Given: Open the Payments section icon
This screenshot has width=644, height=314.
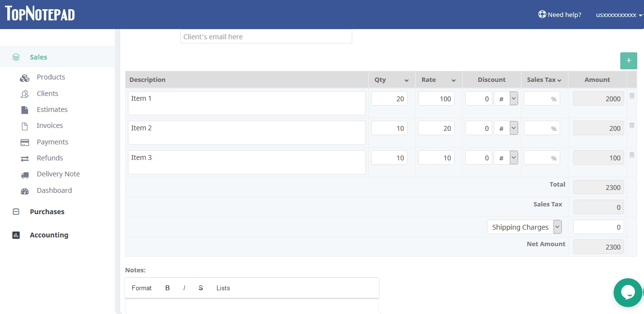Looking at the screenshot, I should [25, 141].
